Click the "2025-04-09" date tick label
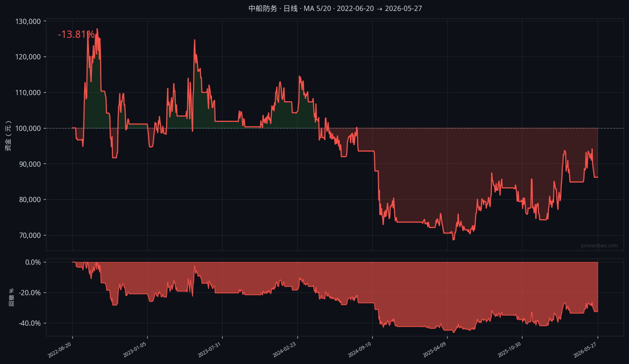629x364 pixels. click(435, 350)
